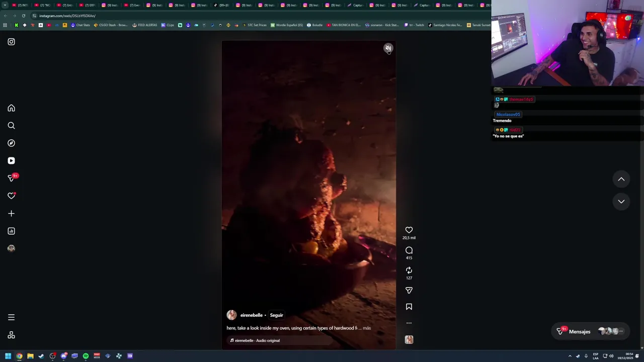Image resolution: width=644 pixels, height=362 pixels.
Task: Open the sidebar profile avatar
Action: point(11,248)
